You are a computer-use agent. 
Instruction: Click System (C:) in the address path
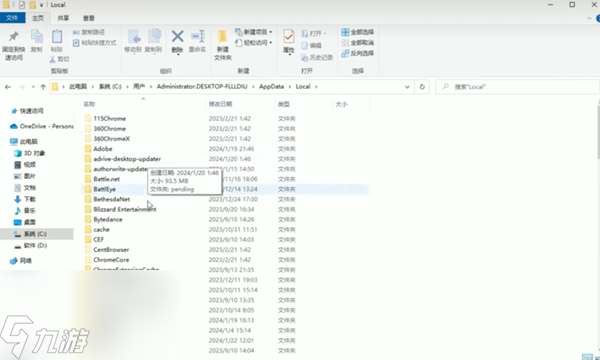pos(110,86)
